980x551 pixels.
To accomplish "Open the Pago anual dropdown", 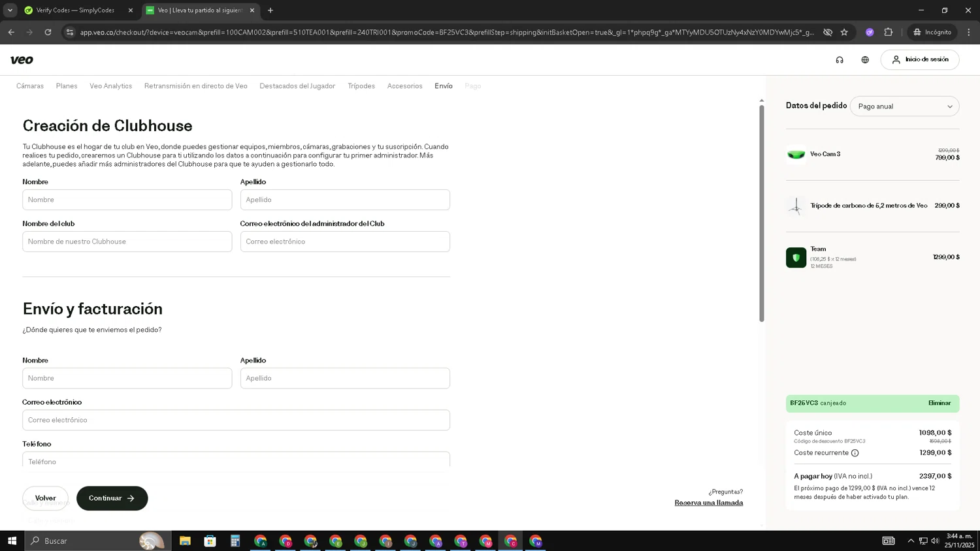I will point(905,106).
